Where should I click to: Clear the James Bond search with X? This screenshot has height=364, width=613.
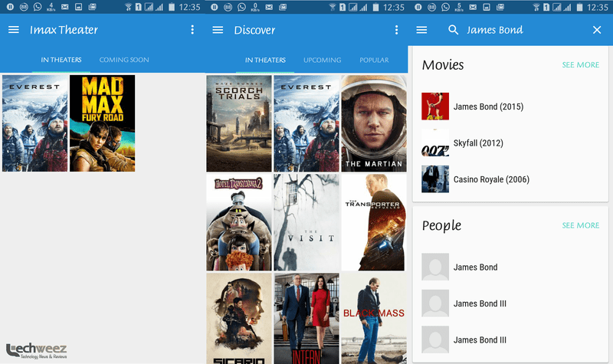click(x=597, y=30)
